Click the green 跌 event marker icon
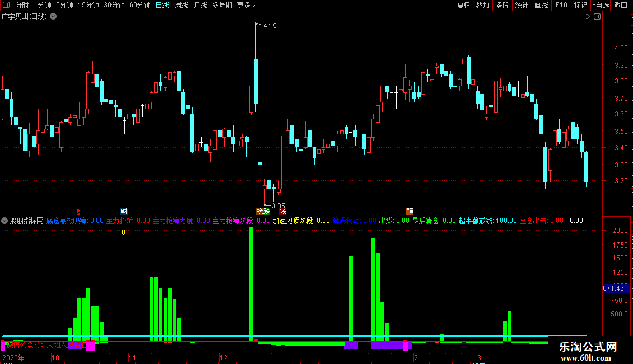Viewport: 633px width, 364px height. click(267, 212)
